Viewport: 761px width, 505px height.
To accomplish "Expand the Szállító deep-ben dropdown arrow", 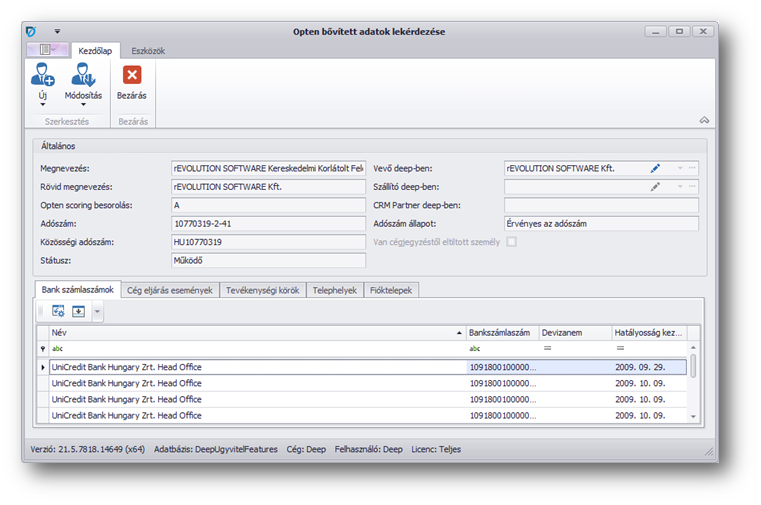I will [679, 187].
